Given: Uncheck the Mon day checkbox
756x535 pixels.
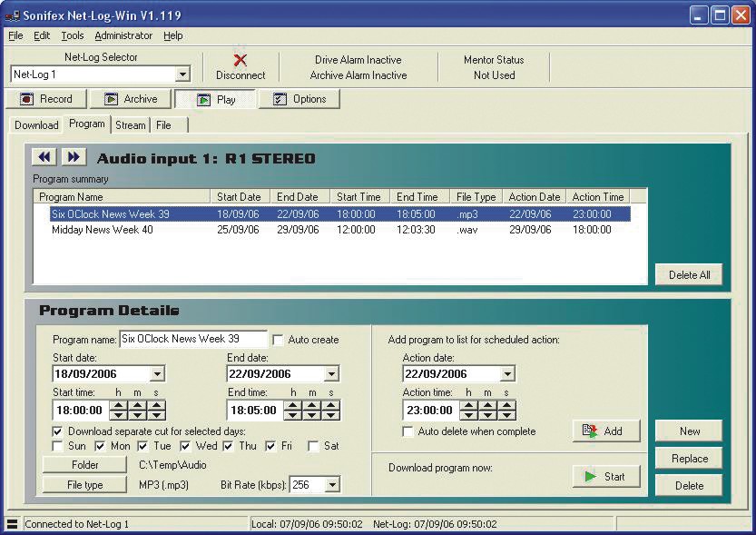Looking at the screenshot, I should click(100, 446).
